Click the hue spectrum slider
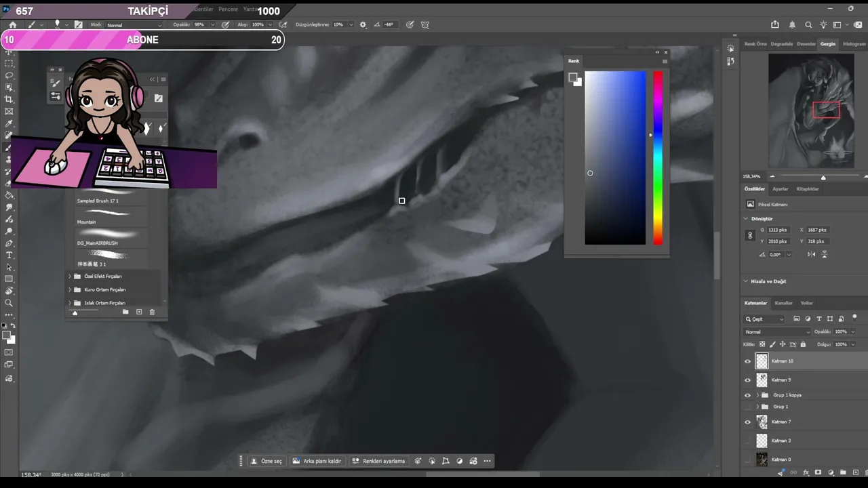868x488 pixels. point(658,158)
